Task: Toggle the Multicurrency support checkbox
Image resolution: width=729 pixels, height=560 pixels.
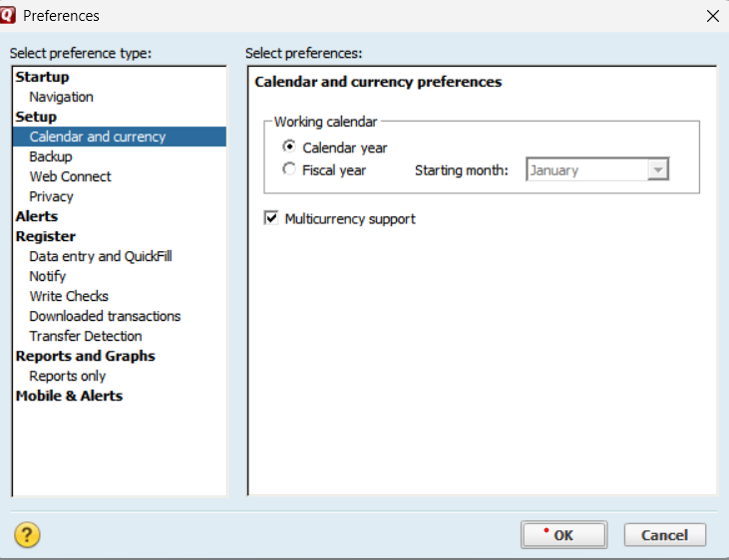Action: click(x=271, y=218)
